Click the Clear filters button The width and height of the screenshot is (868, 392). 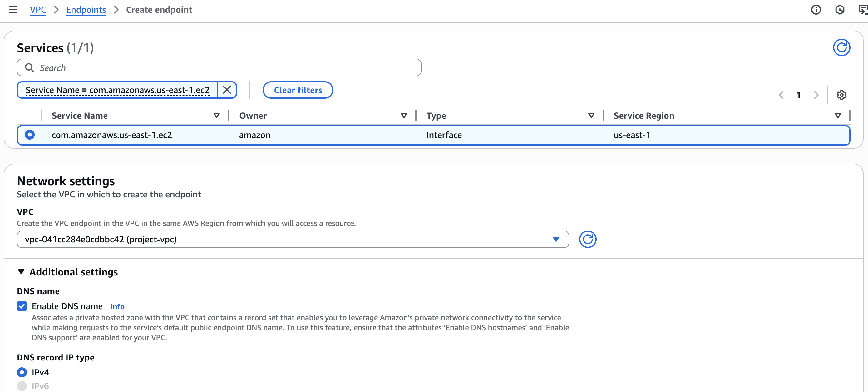coord(298,90)
